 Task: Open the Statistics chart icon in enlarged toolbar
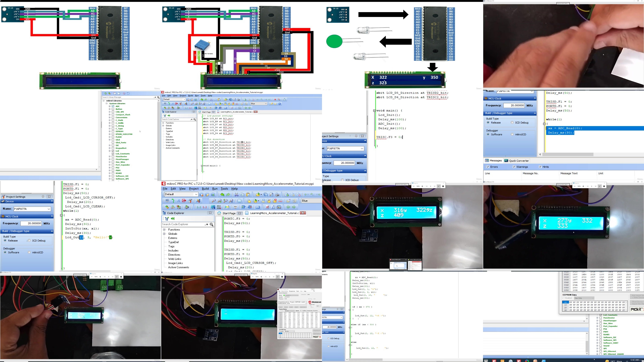pyautogui.click(x=279, y=207)
